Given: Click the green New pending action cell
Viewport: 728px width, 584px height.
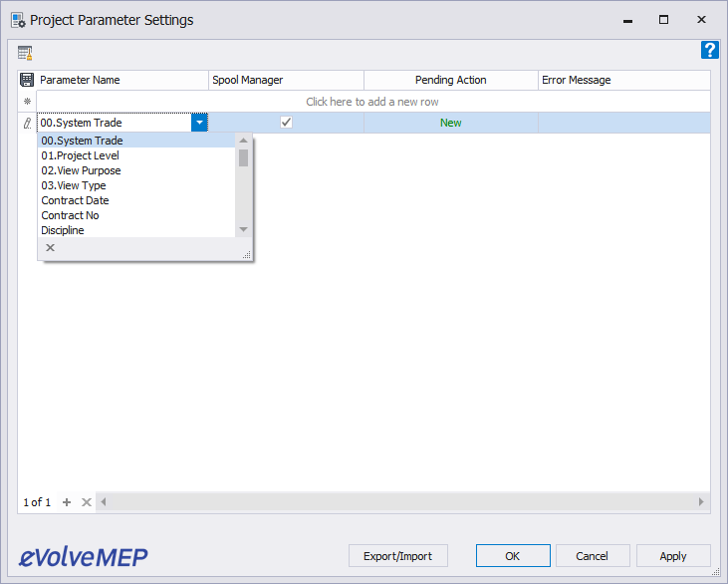Looking at the screenshot, I should tap(451, 123).
